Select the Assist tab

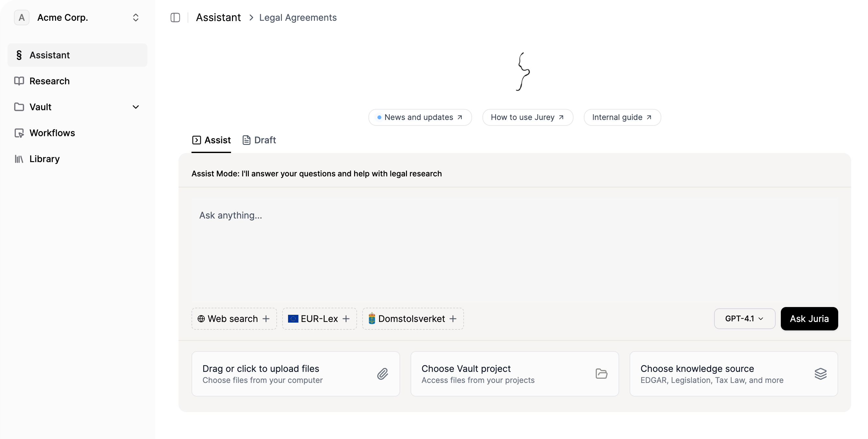click(x=211, y=140)
